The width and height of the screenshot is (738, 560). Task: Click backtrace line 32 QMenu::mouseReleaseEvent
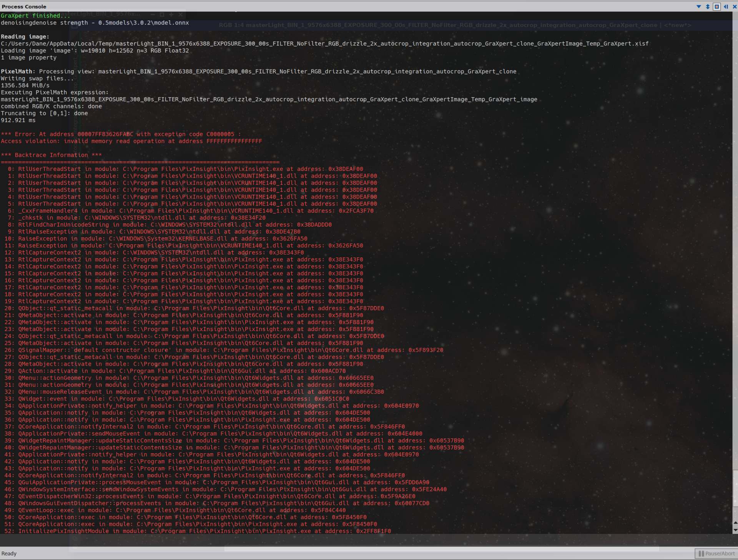coord(194,392)
